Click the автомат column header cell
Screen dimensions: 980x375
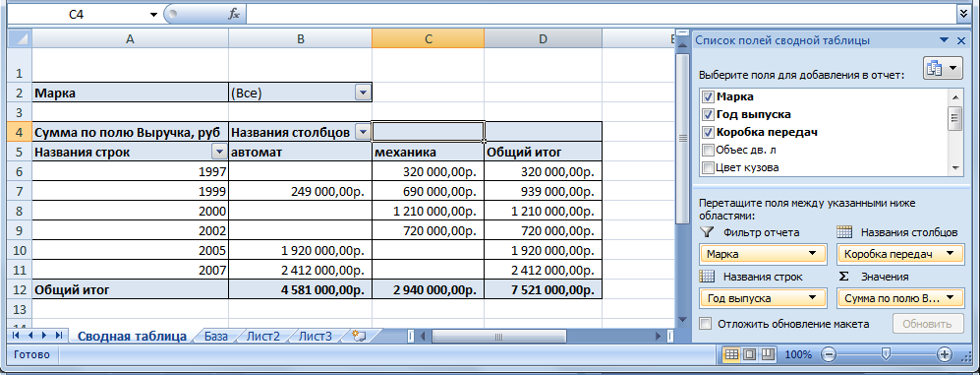(300, 152)
